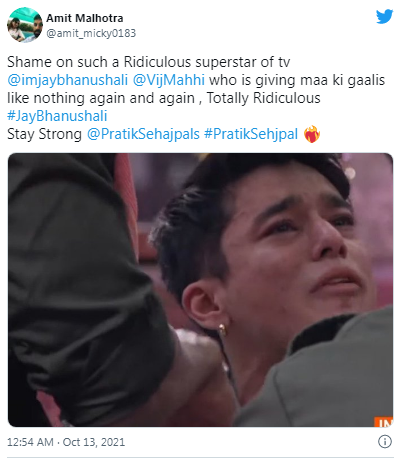Click the flaming heart emoji

312,134
